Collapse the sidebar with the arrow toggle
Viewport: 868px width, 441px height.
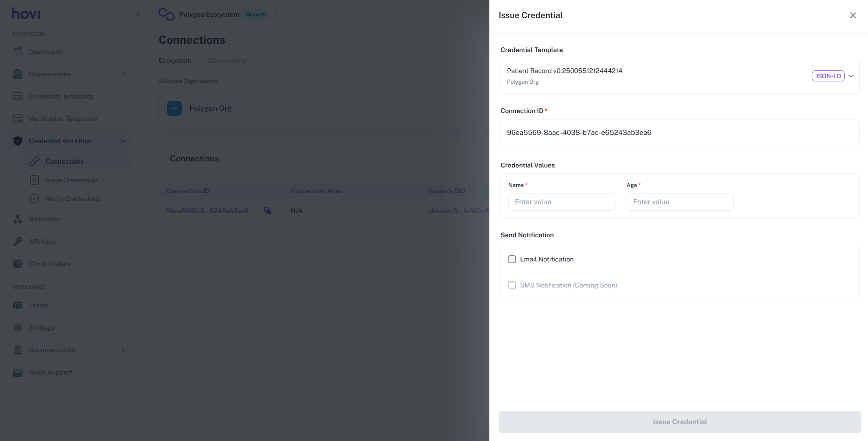139,15
